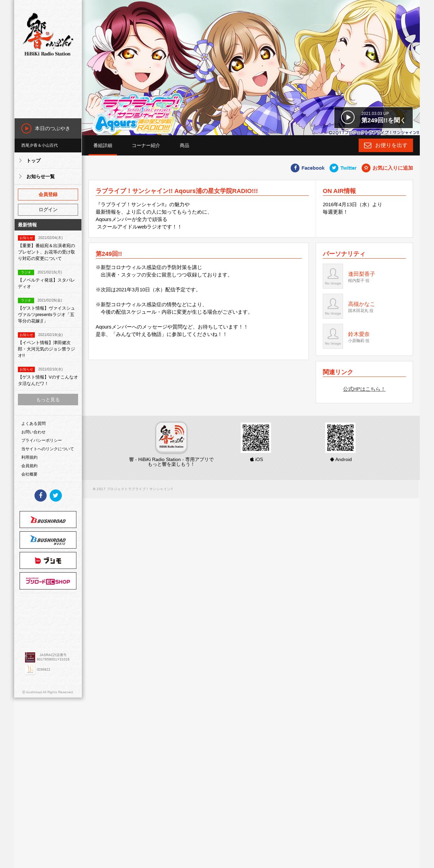Open プライバシーポリシー link

(42, 440)
